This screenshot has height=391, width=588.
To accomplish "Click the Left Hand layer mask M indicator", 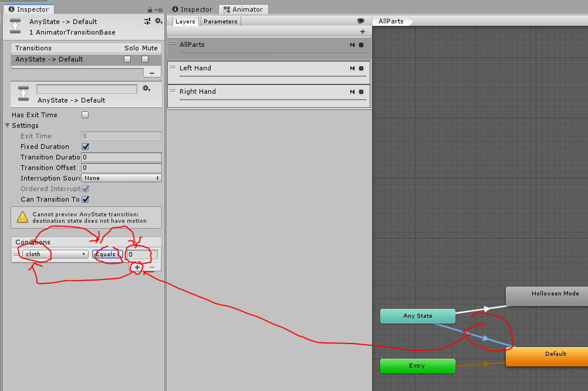I will pyautogui.click(x=352, y=68).
